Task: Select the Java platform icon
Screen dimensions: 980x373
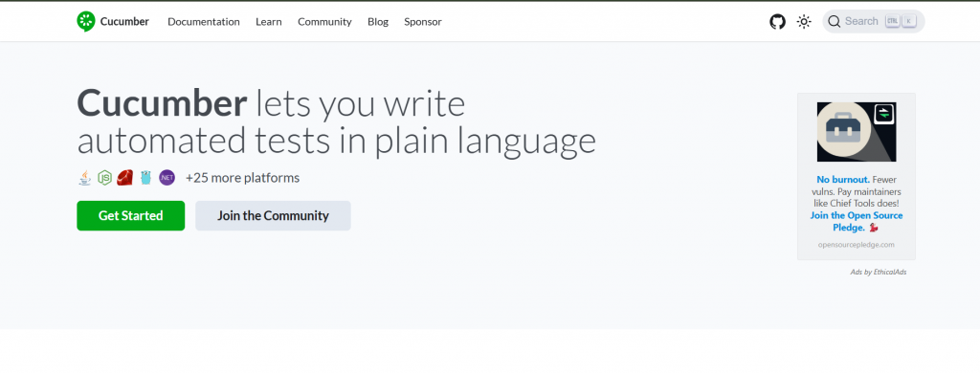Action: (x=85, y=178)
